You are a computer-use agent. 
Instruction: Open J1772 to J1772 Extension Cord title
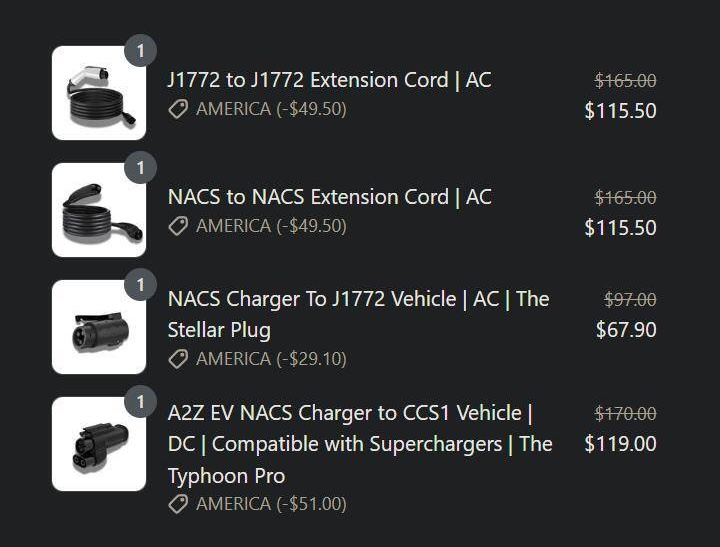pos(329,80)
